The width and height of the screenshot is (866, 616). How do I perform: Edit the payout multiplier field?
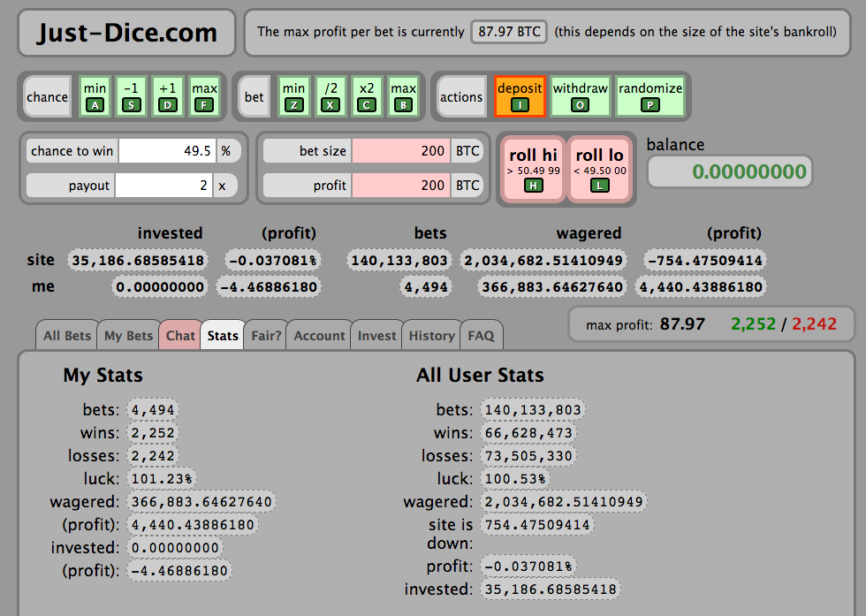(x=163, y=186)
